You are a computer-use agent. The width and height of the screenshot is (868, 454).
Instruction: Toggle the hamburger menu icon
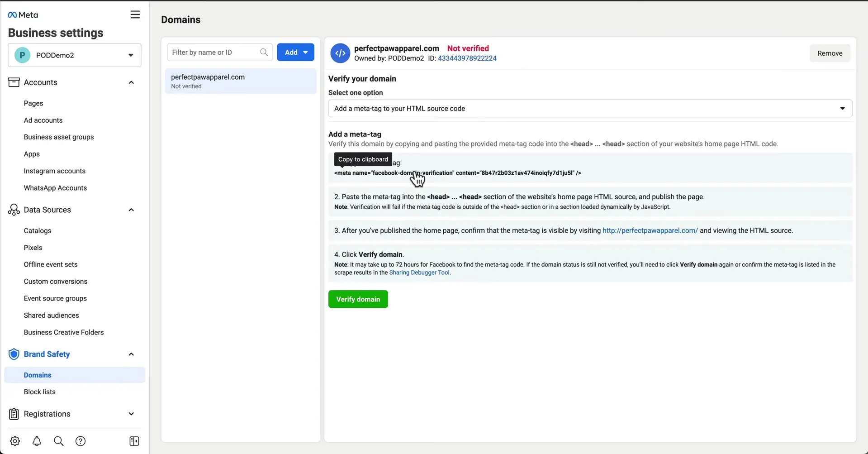[135, 14]
